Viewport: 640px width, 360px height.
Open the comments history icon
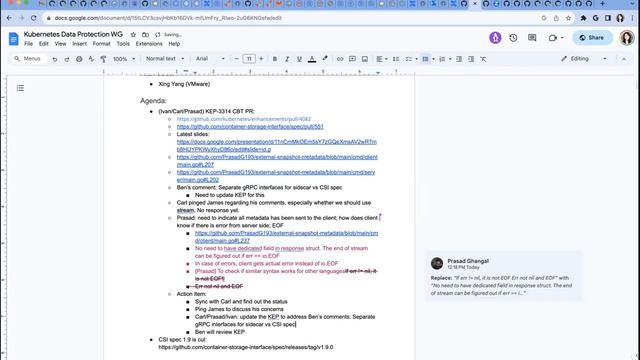point(532,38)
